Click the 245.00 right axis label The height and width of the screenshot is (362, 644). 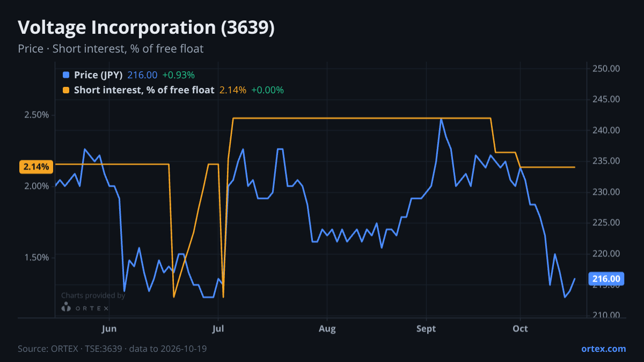(x=606, y=99)
